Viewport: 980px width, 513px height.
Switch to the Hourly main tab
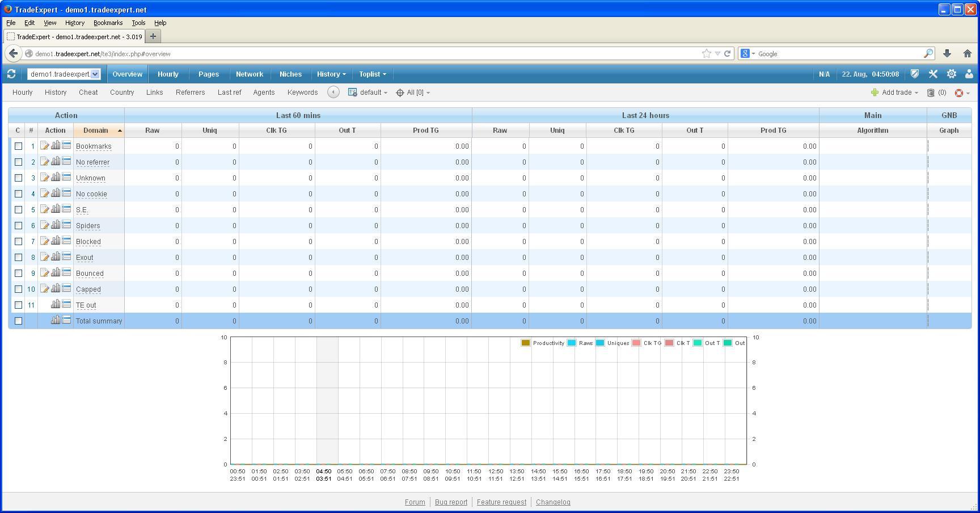(x=168, y=74)
